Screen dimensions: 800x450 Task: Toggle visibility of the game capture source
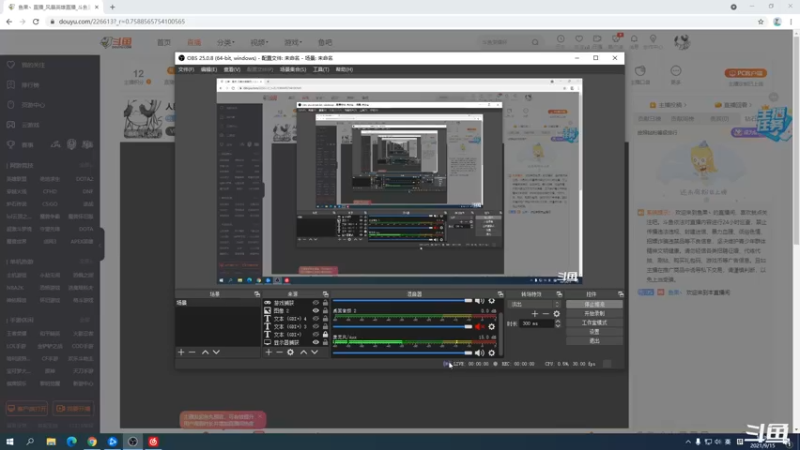point(316,303)
